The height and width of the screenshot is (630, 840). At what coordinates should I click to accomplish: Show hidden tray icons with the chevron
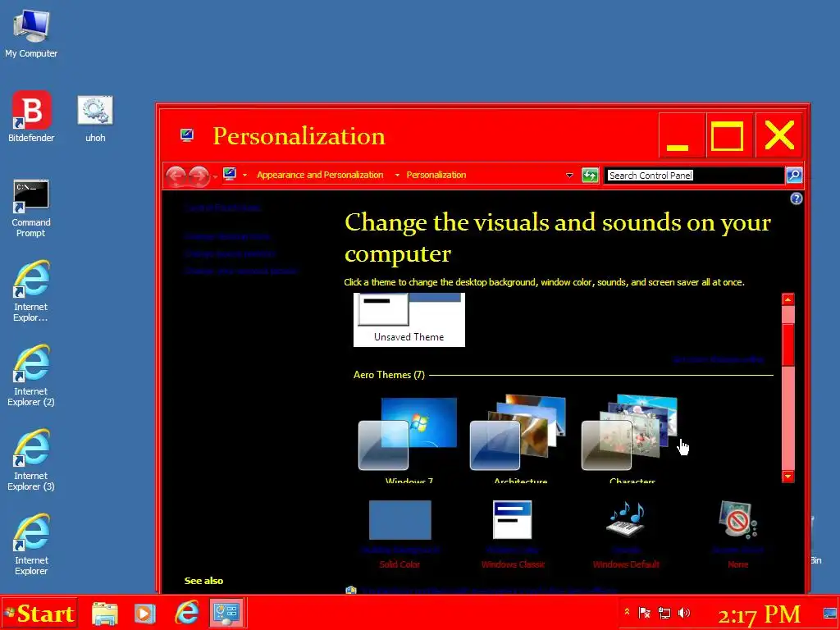point(627,612)
